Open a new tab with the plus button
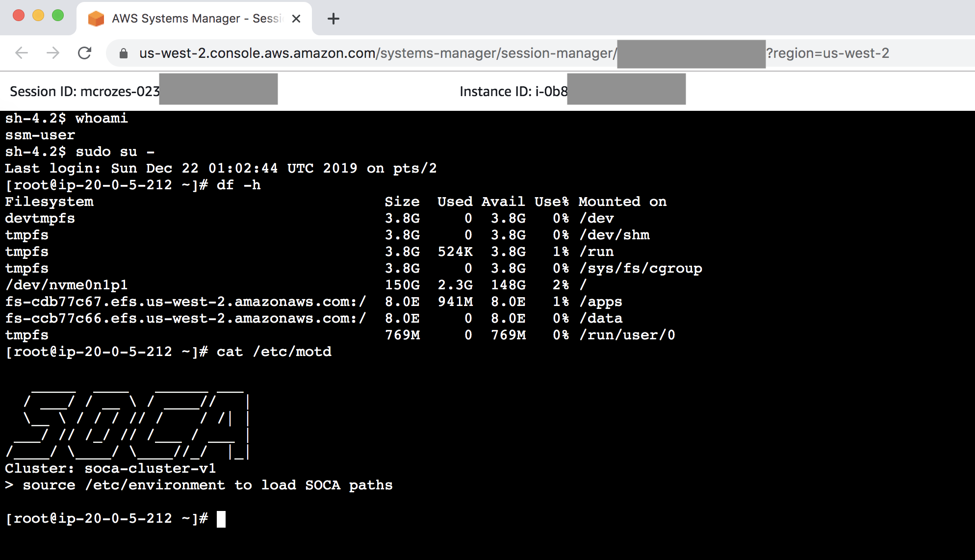Screen dimensions: 975x560 tap(334, 19)
